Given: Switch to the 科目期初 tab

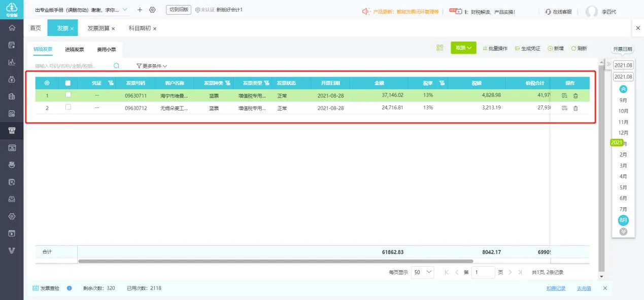Looking at the screenshot, I should 140,28.
